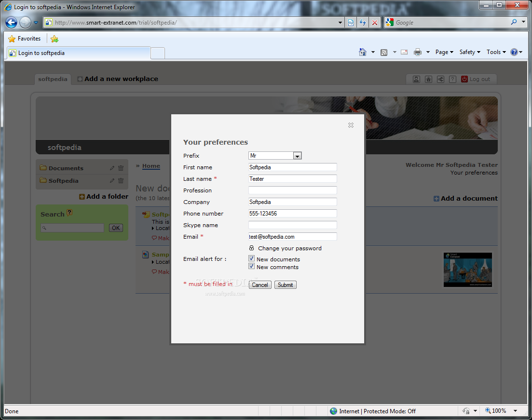This screenshot has width=532, height=420.
Task: Click the IE Forward arrow button
Action: pos(25,23)
